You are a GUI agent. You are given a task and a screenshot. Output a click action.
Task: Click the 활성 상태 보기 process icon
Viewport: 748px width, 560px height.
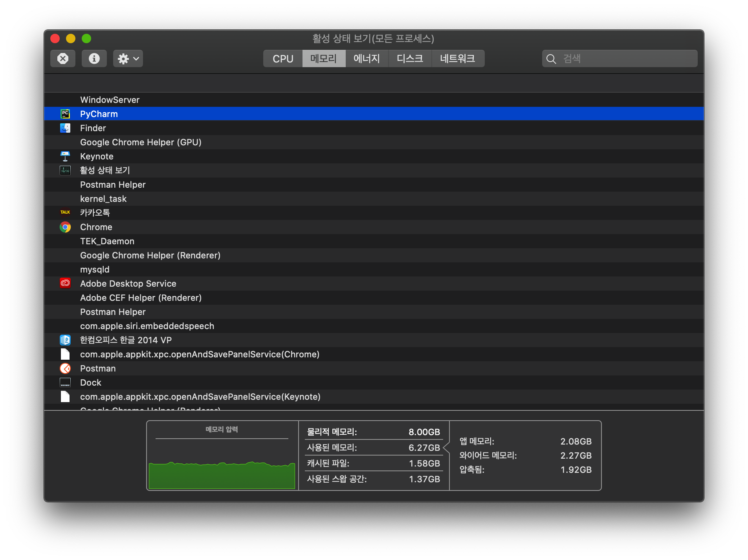[x=65, y=170]
